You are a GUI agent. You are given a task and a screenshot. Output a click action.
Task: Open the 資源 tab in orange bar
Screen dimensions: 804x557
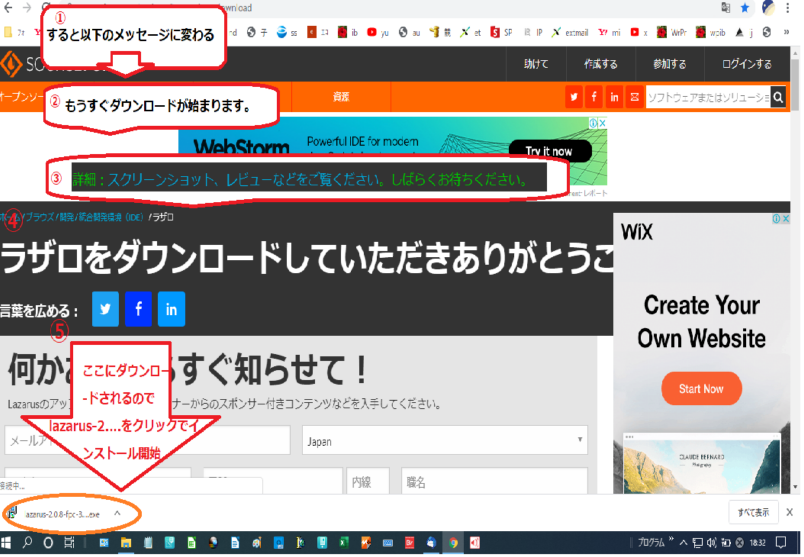[x=341, y=97]
